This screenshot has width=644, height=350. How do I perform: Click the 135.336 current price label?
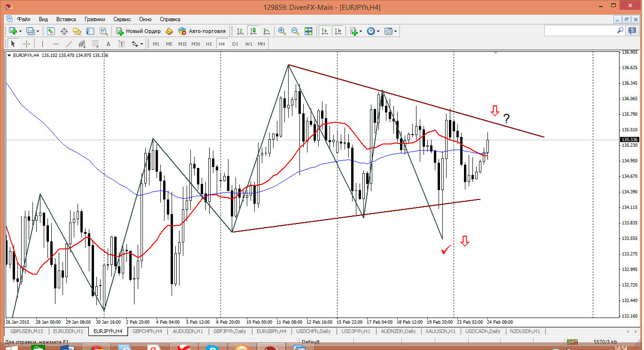[628, 140]
